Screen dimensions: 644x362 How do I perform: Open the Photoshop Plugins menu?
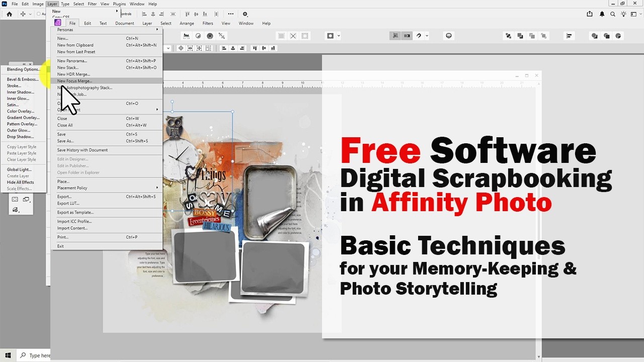point(119,4)
